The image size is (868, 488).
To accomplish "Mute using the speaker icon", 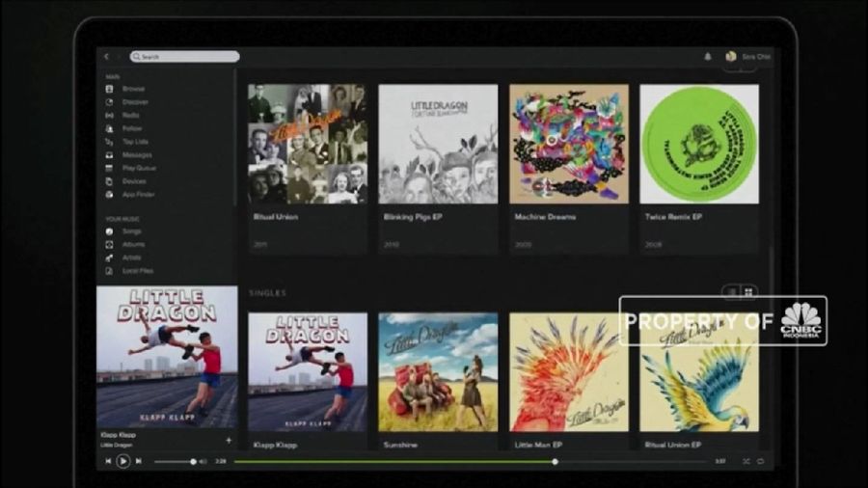I will pos(203,461).
